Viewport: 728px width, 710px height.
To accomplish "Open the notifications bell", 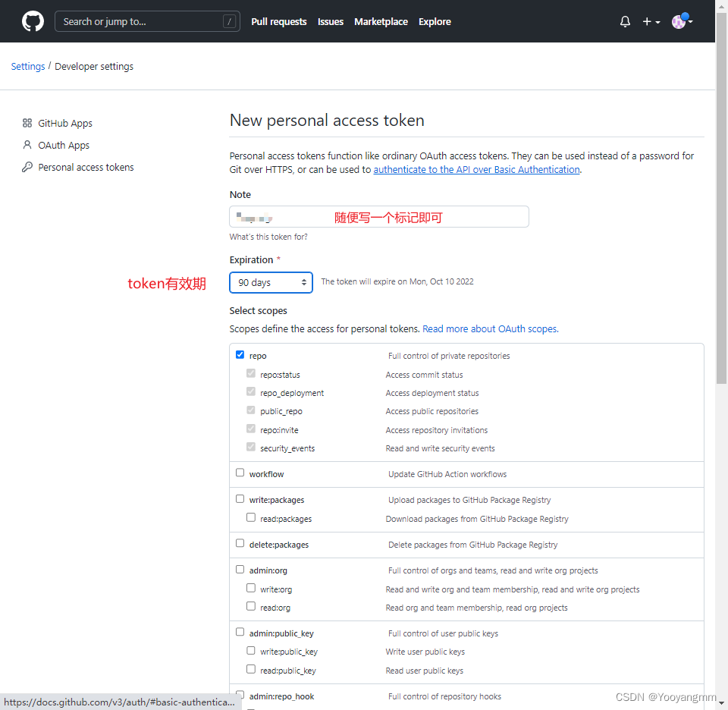I will coord(625,21).
